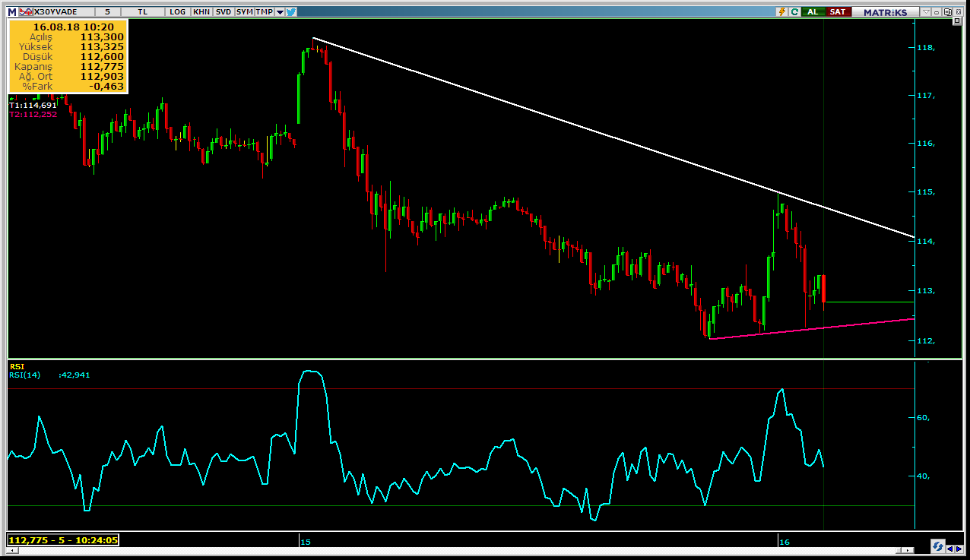Click the small square chart corner icon
Viewport: 970px width, 560px height.
957,21
